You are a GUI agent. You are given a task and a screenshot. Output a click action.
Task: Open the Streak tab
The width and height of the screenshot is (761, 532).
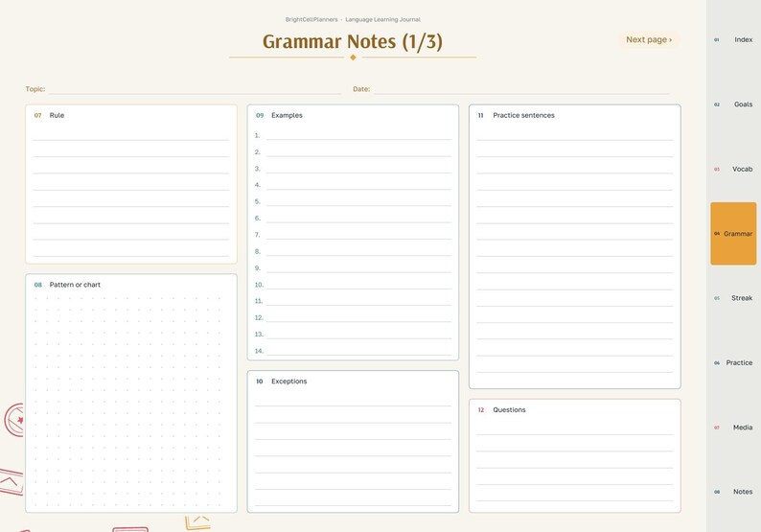point(733,298)
